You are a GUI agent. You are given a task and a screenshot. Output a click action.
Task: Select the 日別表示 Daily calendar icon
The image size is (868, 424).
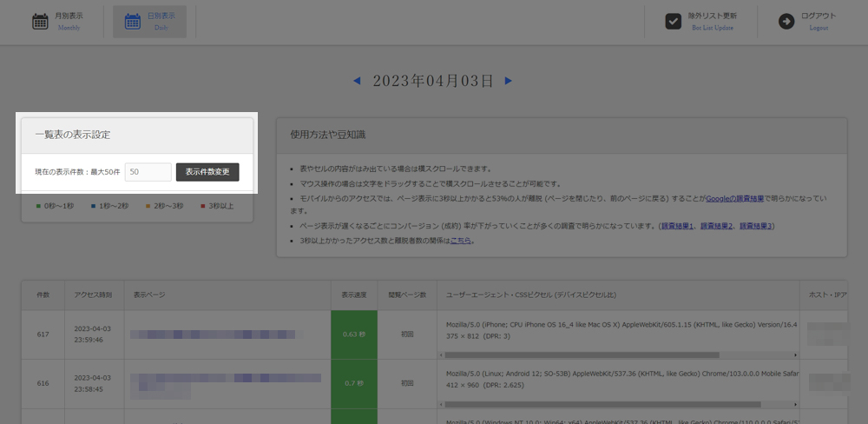[x=132, y=22]
